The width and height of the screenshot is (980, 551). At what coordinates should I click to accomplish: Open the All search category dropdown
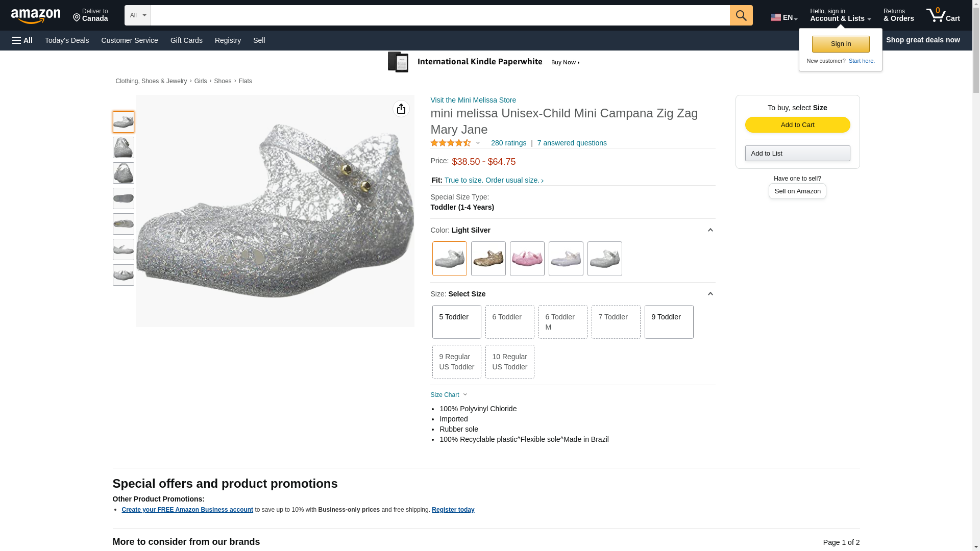[x=138, y=15]
